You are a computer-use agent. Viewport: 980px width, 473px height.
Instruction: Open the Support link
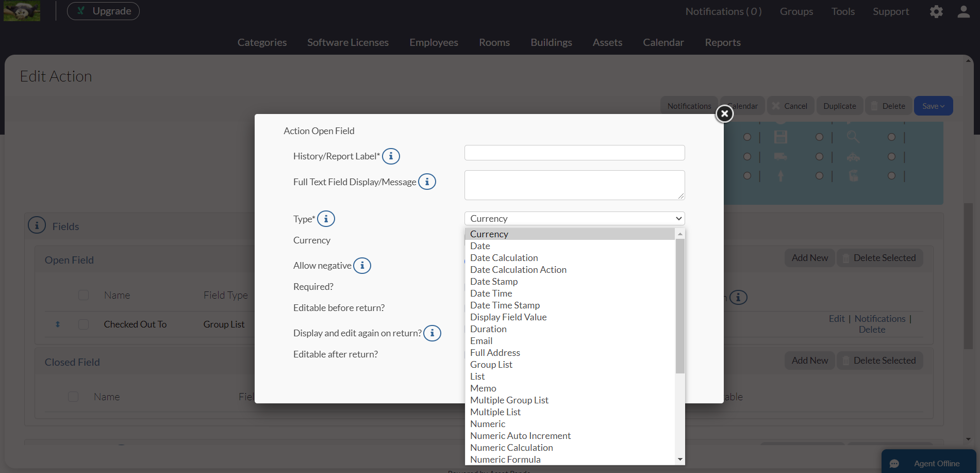pos(891,11)
